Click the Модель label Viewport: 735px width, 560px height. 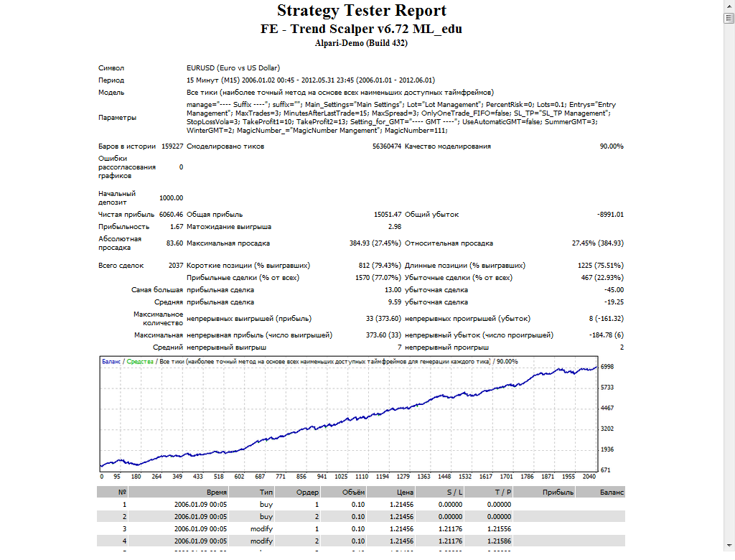coord(111,93)
